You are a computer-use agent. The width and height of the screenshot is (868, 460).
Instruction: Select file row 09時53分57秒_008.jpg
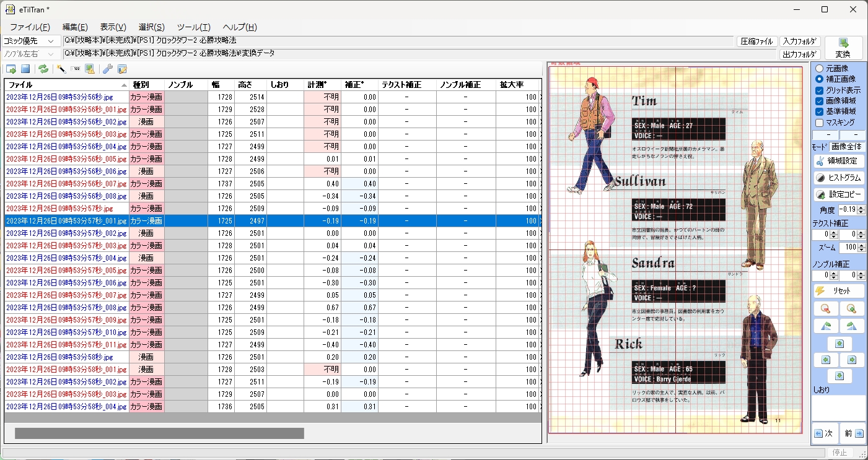pos(273,308)
